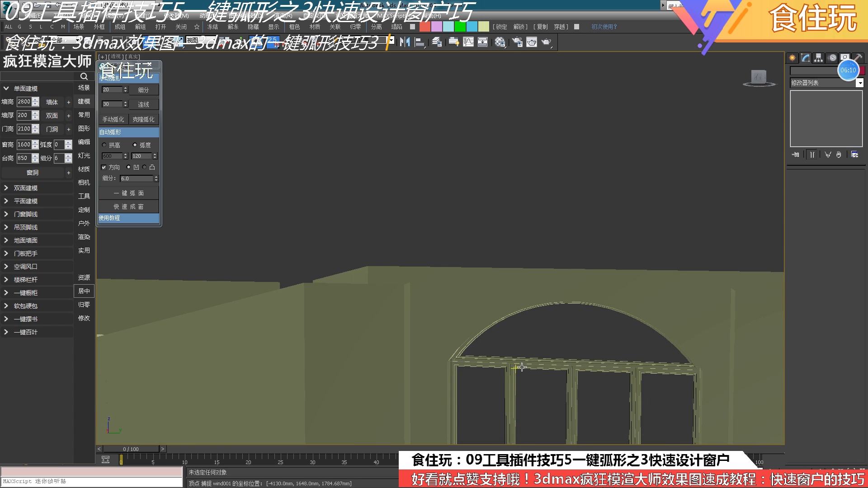The image size is (868, 488).
Task: Click the 一键弧面 button
Action: tap(128, 193)
